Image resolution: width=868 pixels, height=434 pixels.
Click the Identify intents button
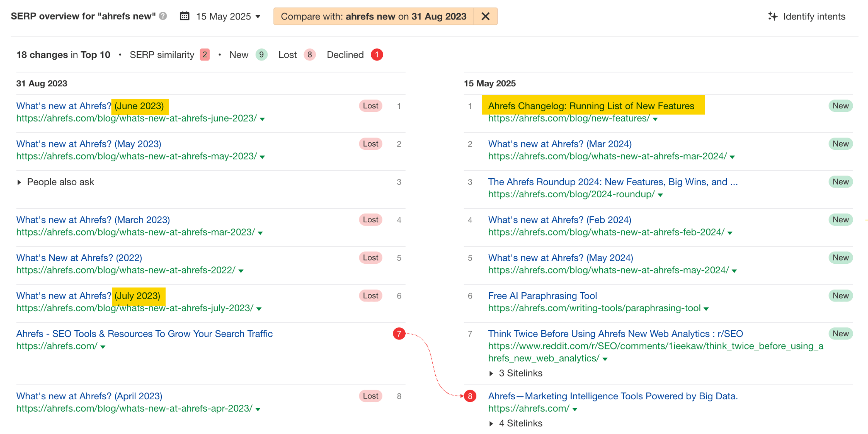click(814, 16)
